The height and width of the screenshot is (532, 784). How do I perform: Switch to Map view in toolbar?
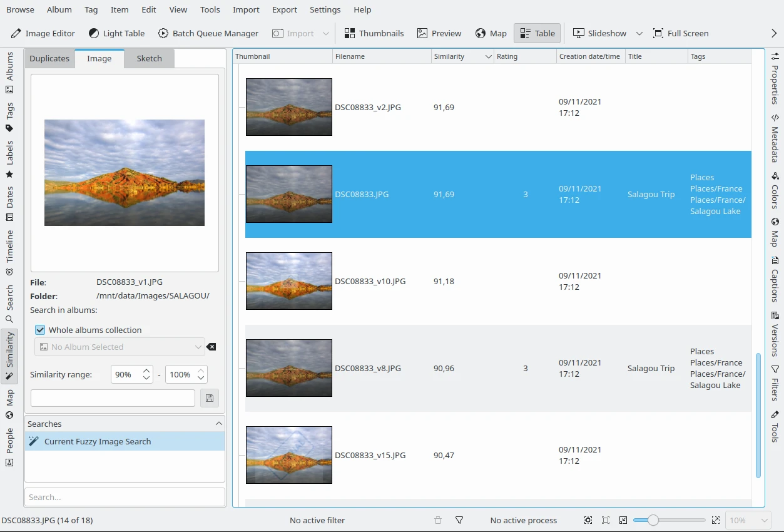(491, 33)
